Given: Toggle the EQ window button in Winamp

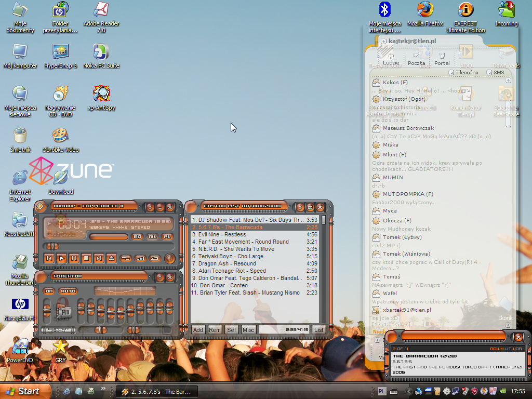Looking at the screenshot, I should click(x=137, y=237).
